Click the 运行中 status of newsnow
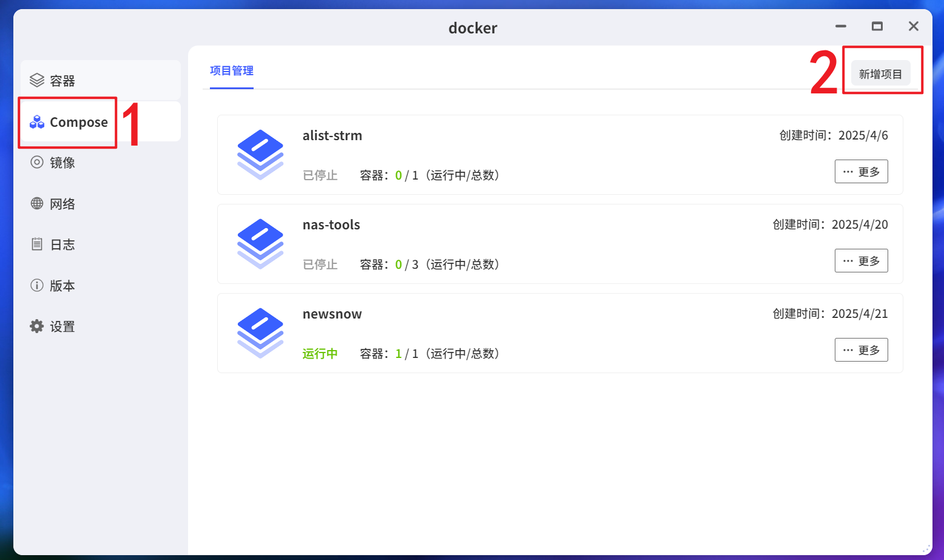The height and width of the screenshot is (560, 944). click(x=320, y=354)
